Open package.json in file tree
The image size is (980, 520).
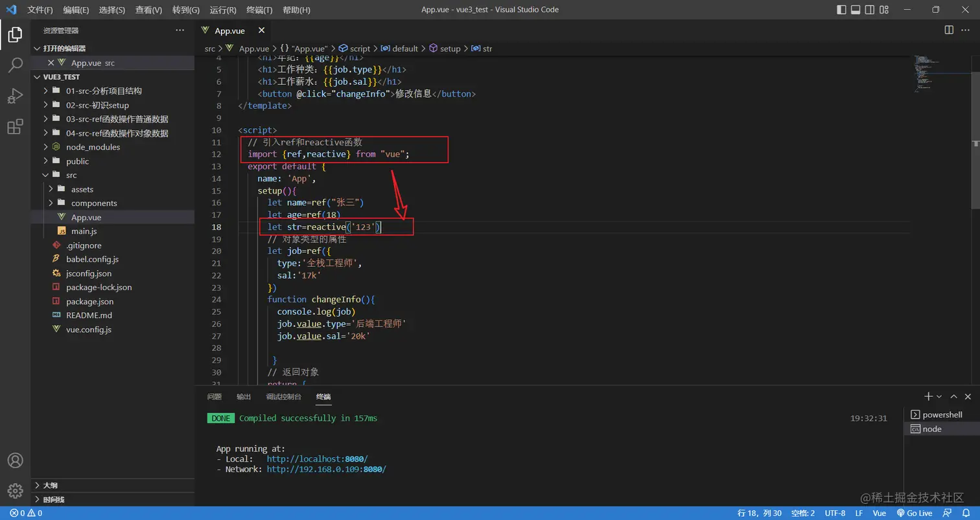(x=89, y=301)
